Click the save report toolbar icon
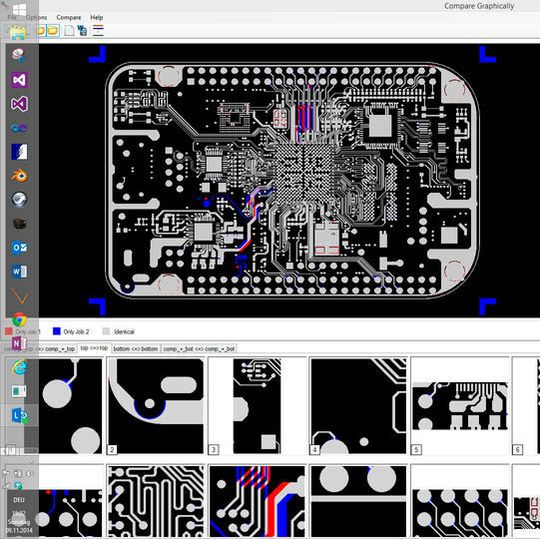Image resolution: width=540 pixels, height=539 pixels. [82, 31]
